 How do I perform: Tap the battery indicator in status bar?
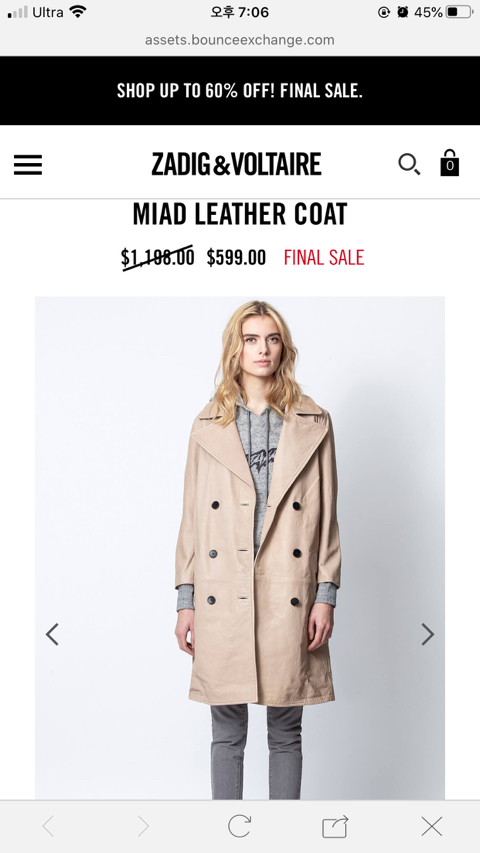(x=459, y=12)
